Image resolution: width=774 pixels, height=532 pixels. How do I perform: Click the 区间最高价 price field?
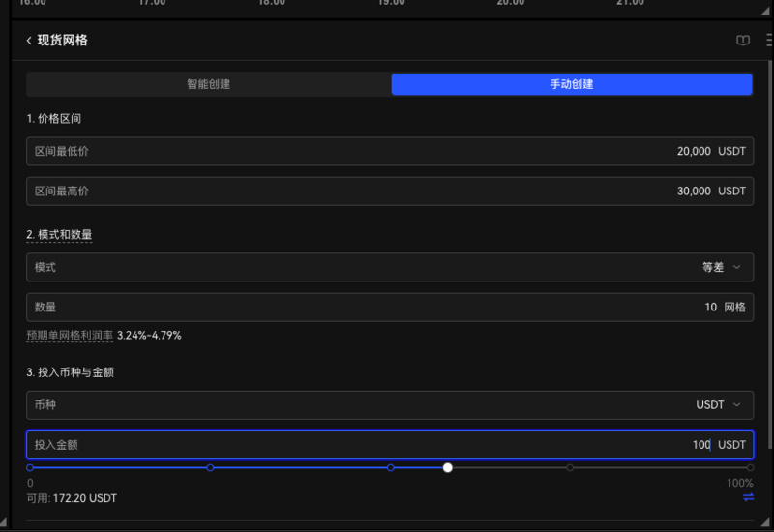389,192
